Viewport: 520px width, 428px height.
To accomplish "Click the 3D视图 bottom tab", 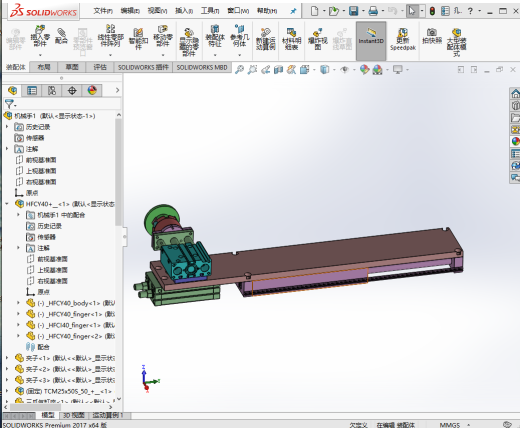I will (x=74, y=415).
